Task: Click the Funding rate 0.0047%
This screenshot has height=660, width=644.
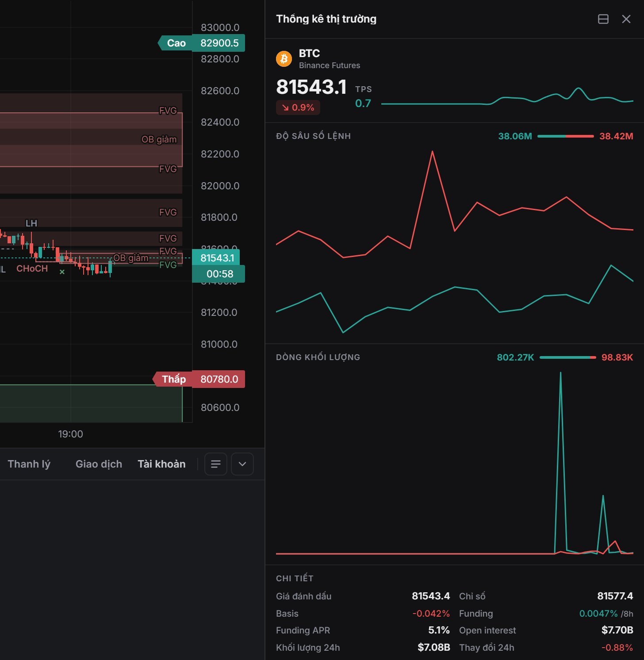Action: coord(598,614)
